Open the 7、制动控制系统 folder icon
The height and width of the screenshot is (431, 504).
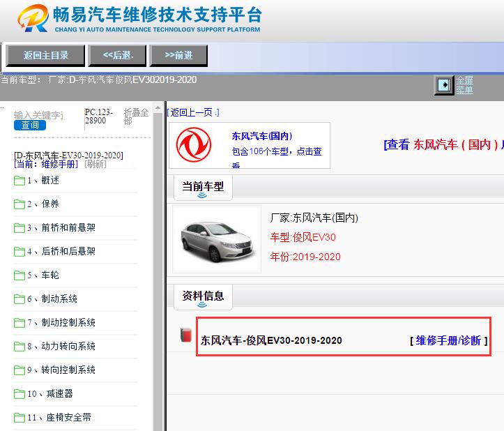click(20, 323)
